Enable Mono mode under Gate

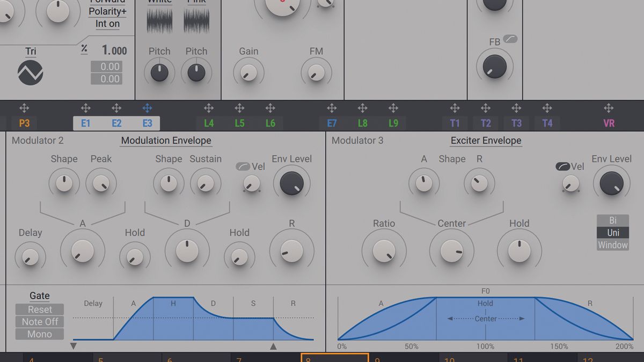pyautogui.click(x=40, y=334)
